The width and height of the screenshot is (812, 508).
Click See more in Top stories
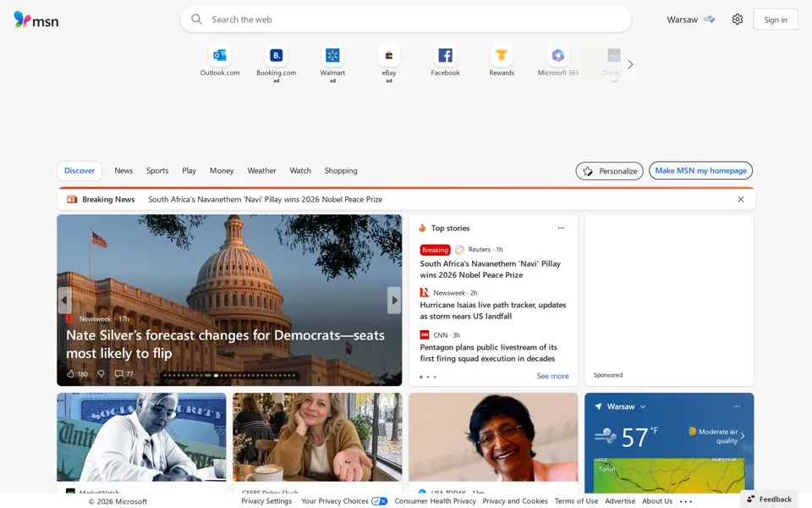click(552, 376)
